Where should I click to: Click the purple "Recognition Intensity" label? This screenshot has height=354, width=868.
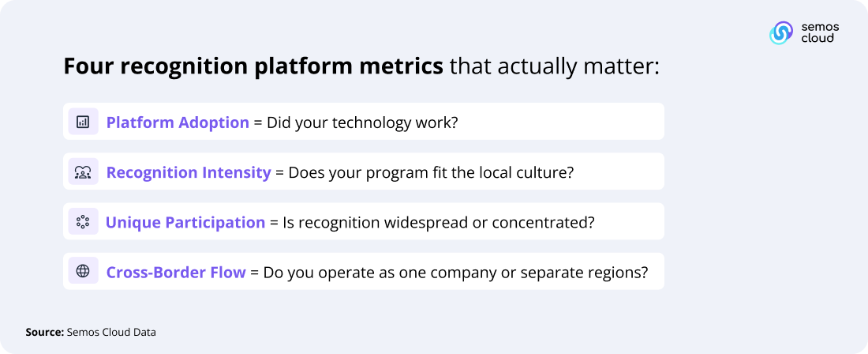189,172
